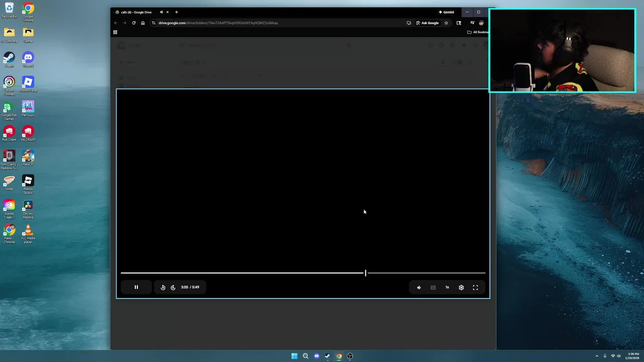Open Windows Start menu

(294, 356)
